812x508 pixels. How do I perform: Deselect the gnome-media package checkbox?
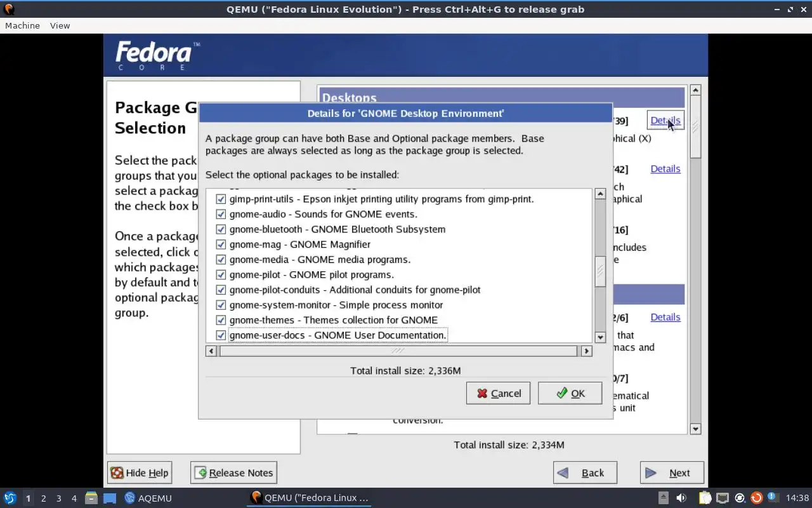coord(221,260)
